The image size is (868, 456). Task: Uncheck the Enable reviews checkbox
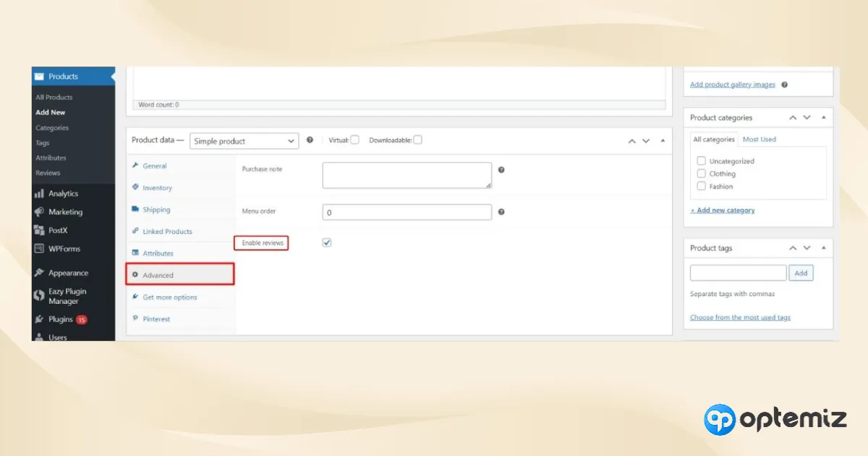pos(327,242)
